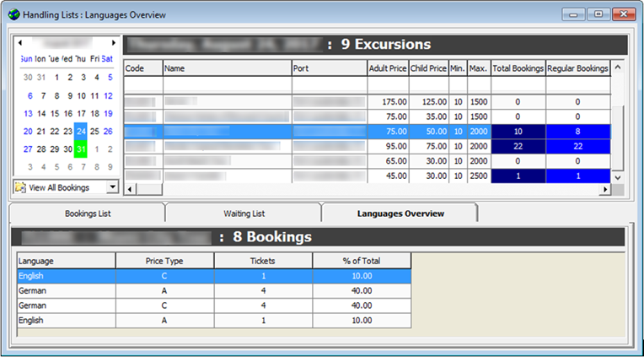Screen dimensions: 644x357
Task: Select calendar day 31 highlighted green
Action: point(81,149)
